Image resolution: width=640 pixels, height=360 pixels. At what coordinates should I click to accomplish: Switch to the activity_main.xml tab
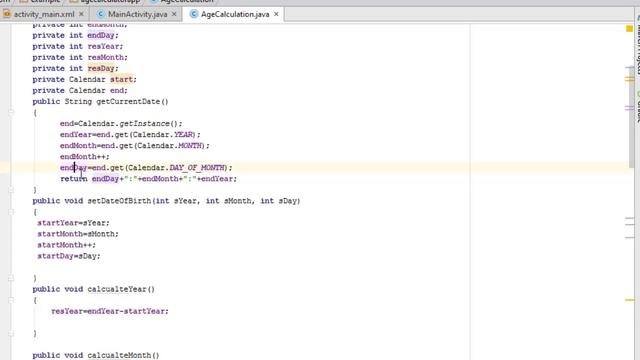(44, 14)
